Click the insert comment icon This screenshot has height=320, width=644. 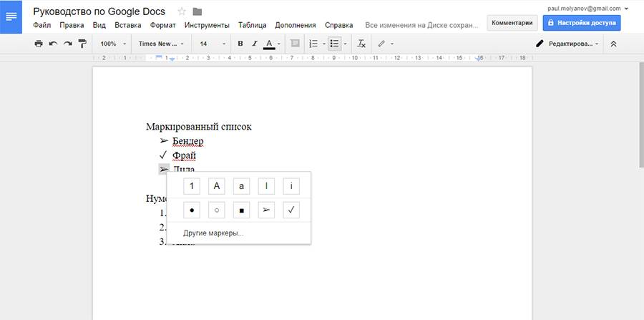pyautogui.click(x=295, y=44)
